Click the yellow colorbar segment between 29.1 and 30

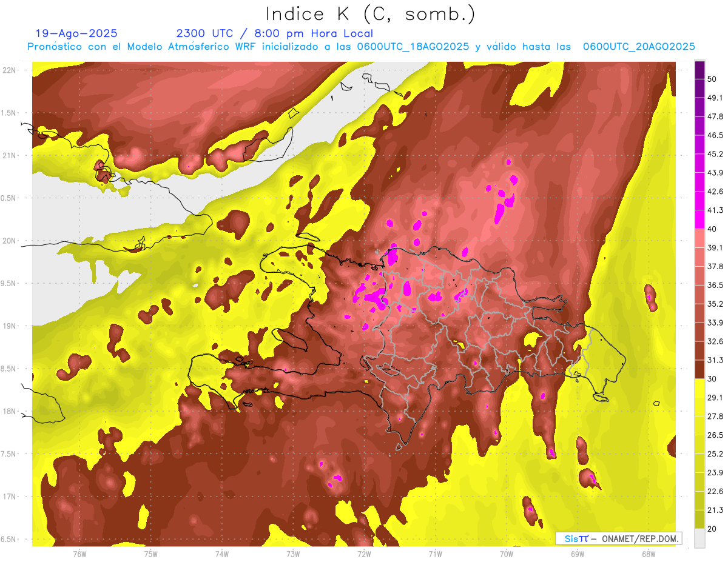[x=699, y=388]
